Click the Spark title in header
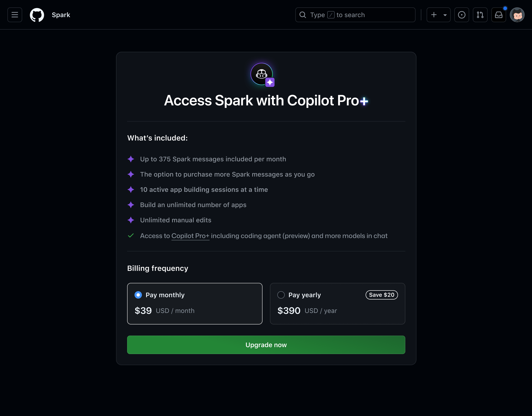This screenshot has width=532, height=416. pyautogui.click(x=61, y=15)
